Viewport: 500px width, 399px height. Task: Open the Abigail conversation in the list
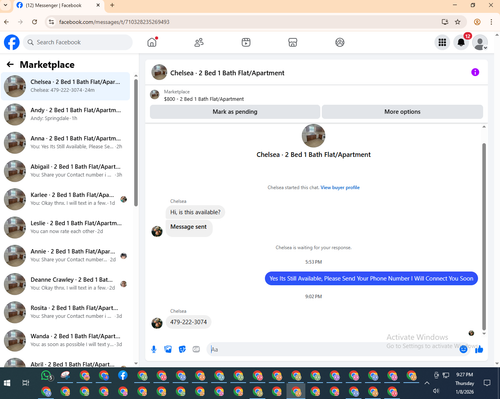pyautogui.click(x=66, y=171)
